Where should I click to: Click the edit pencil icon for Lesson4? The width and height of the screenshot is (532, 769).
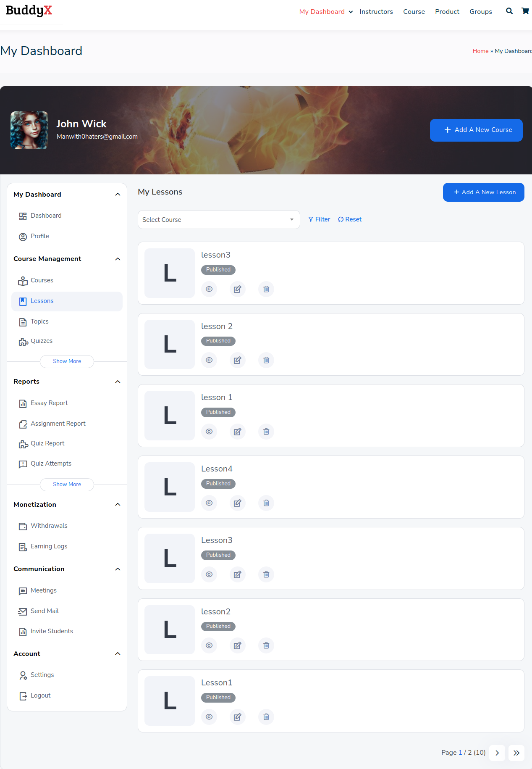tap(237, 503)
